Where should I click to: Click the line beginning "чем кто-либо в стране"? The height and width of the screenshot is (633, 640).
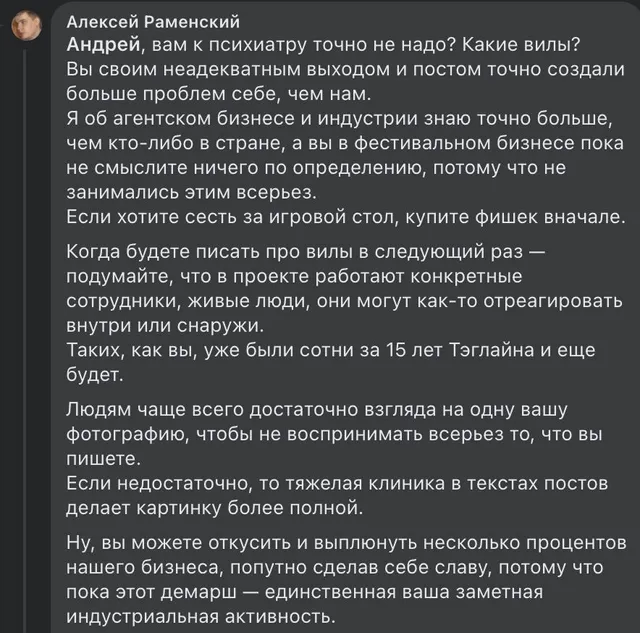click(x=345, y=143)
